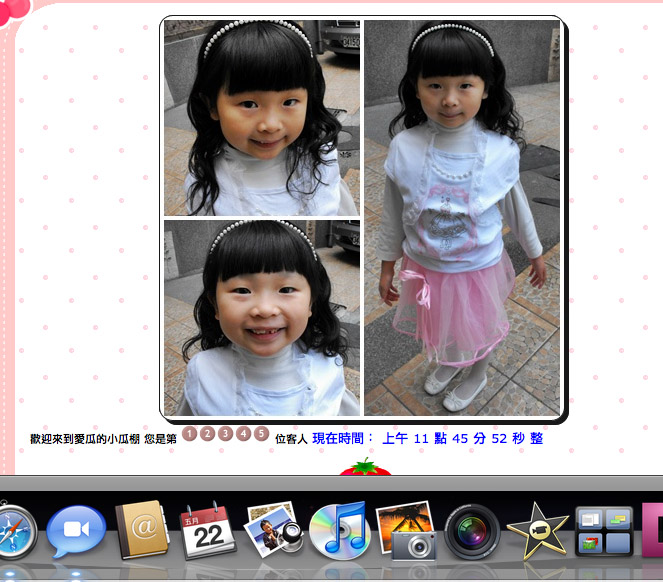This screenshot has height=582, width=663.
Task: Click visitor counter digit 5
Action: pyautogui.click(x=261, y=434)
